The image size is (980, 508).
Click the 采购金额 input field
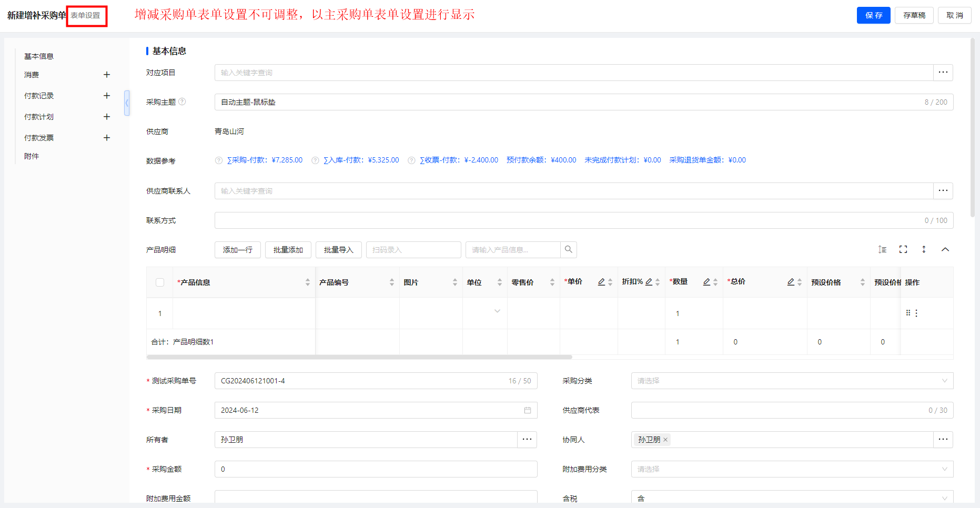tap(376, 469)
